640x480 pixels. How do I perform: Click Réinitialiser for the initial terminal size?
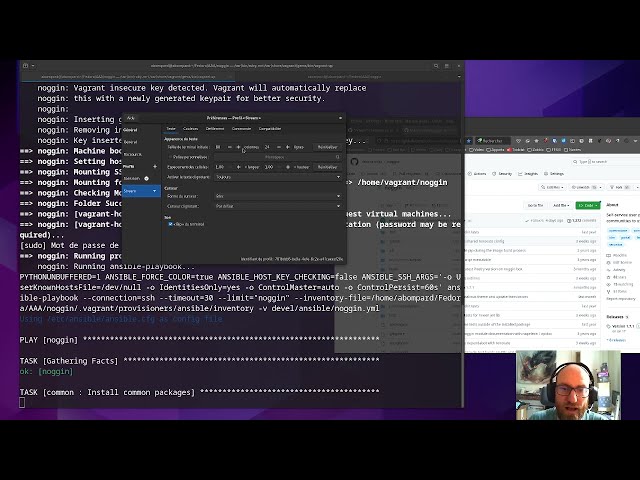328,147
